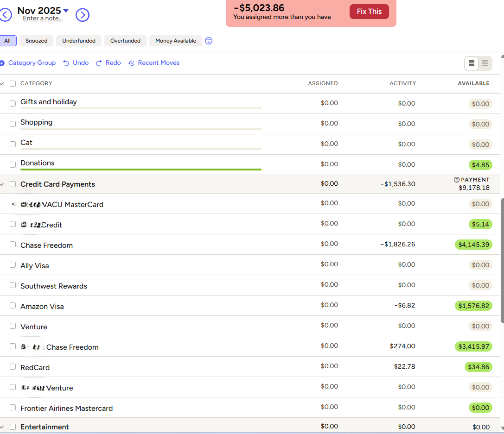Open the filter options icon
The image size is (504, 434).
click(x=209, y=41)
